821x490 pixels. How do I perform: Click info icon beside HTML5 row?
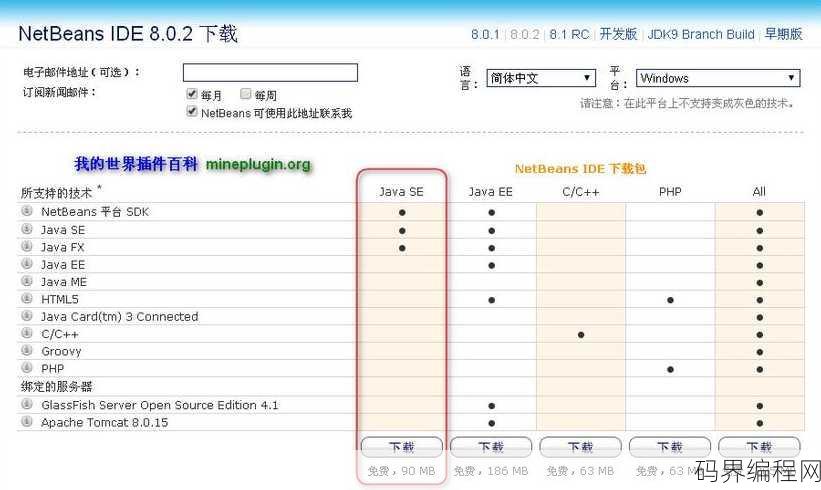[27, 298]
